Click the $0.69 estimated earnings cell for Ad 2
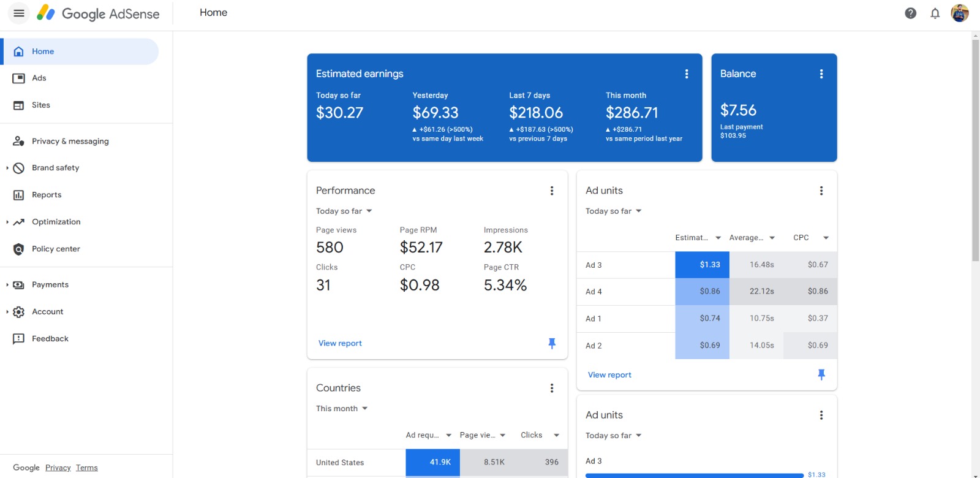This screenshot has height=478, width=980. click(702, 346)
